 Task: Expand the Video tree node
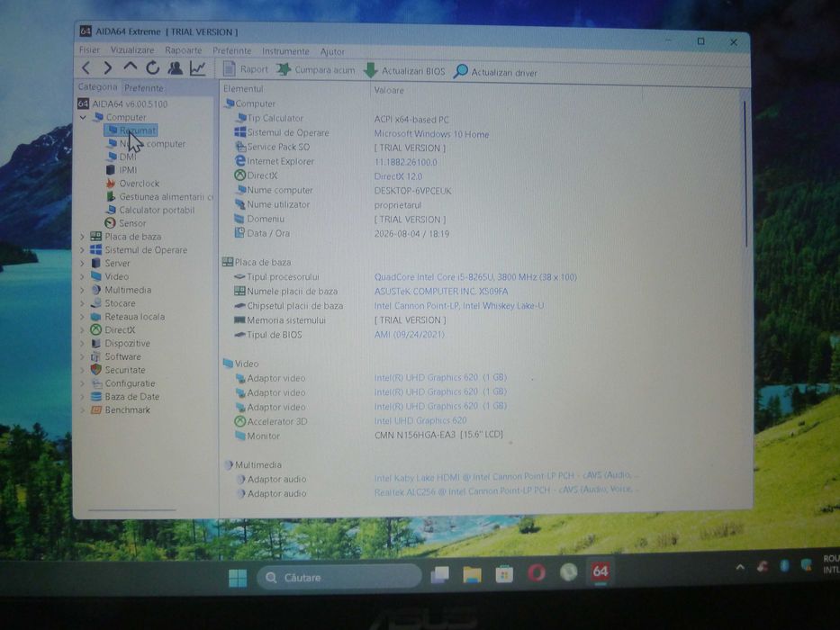(x=83, y=276)
